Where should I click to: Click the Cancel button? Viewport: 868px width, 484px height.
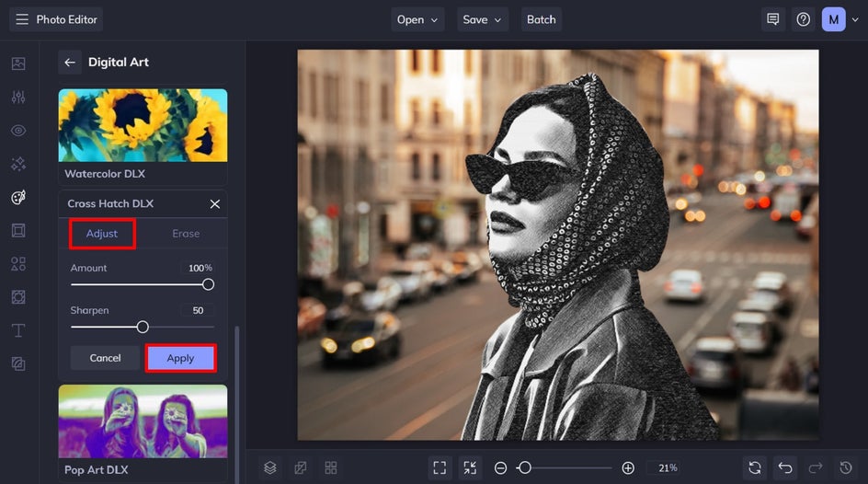[105, 358]
